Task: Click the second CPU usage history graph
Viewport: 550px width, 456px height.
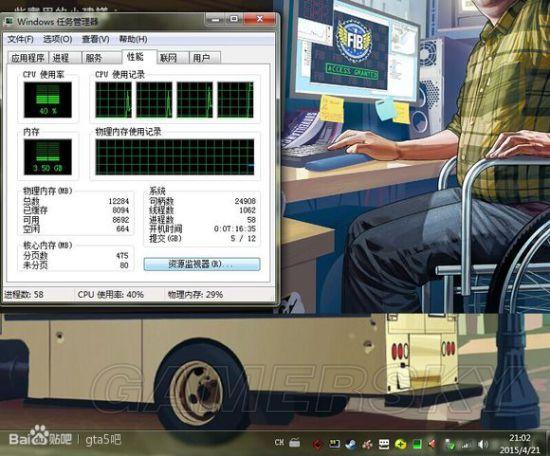Action: (154, 100)
